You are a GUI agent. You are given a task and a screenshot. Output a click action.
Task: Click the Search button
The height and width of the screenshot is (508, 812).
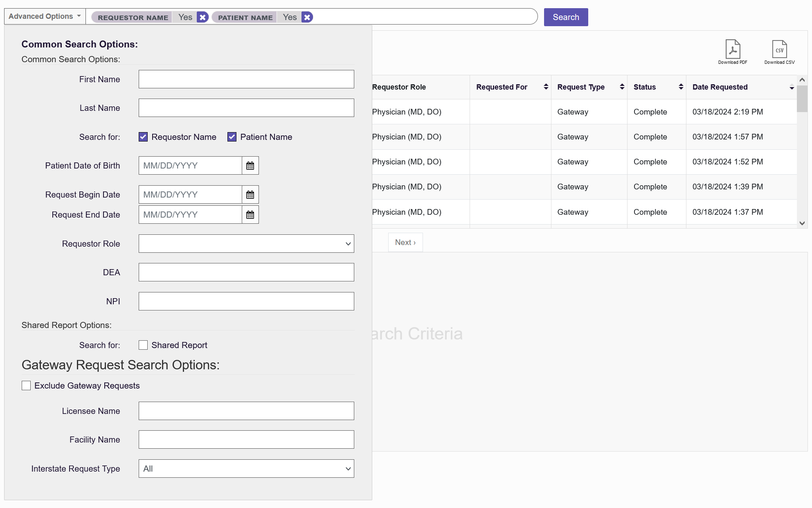566,17
